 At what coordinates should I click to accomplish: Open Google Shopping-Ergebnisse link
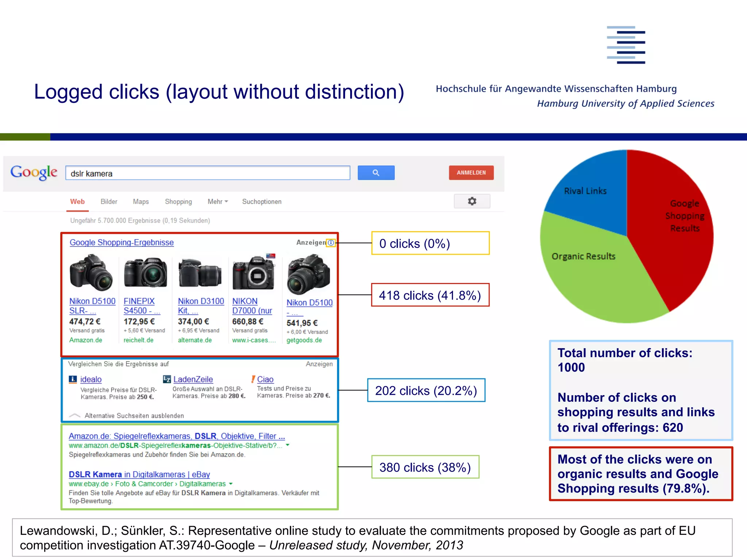(x=121, y=242)
